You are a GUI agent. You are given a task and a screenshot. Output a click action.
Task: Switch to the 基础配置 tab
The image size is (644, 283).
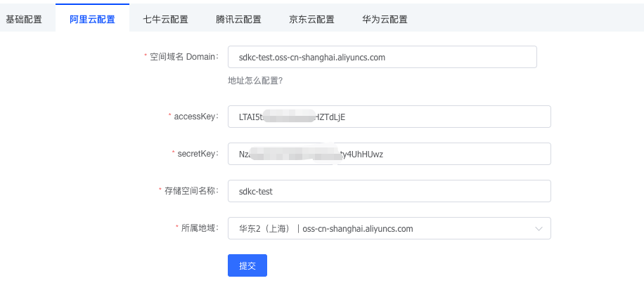[x=24, y=19]
